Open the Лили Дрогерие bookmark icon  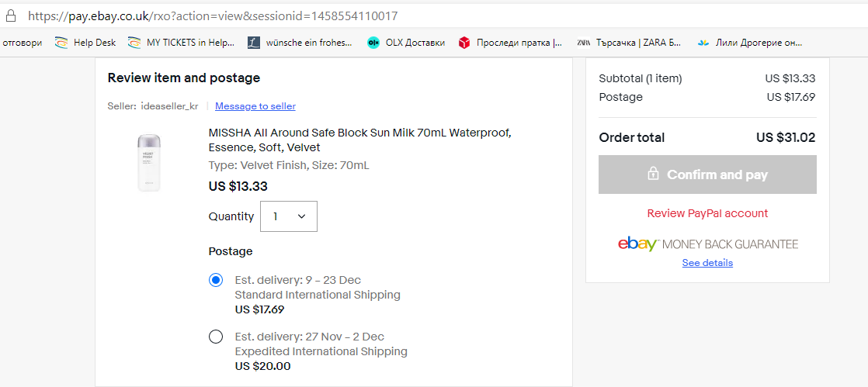pyautogui.click(x=704, y=43)
